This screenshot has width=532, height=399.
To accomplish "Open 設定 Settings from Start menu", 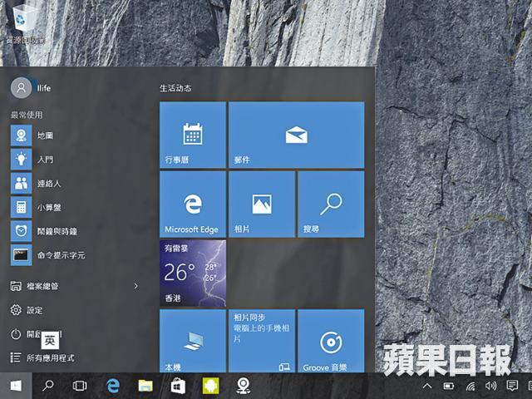I will tap(27, 310).
